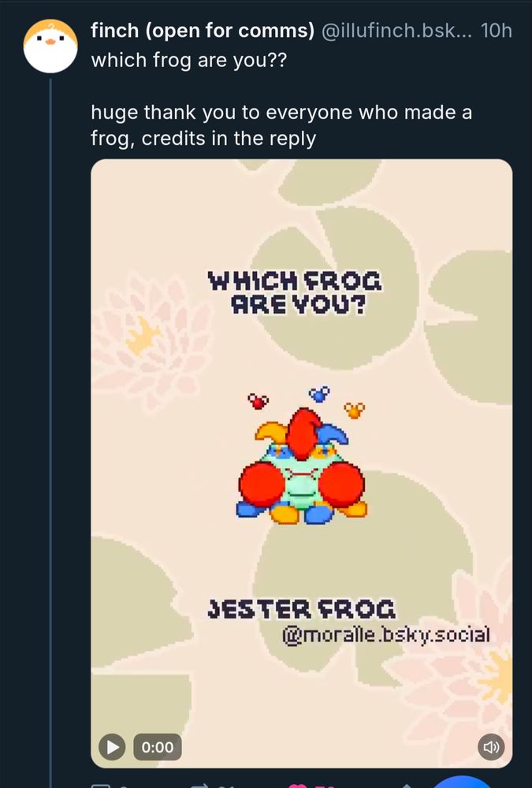Image resolution: width=532 pixels, height=788 pixels.
Task: Reply using the reply bubble icon
Action: 101,784
